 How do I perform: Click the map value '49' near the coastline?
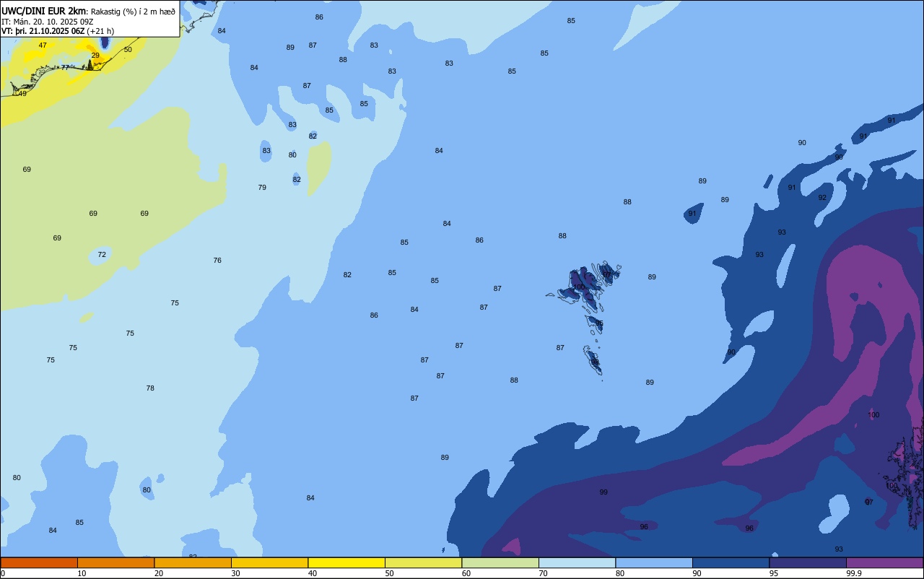(x=22, y=93)
